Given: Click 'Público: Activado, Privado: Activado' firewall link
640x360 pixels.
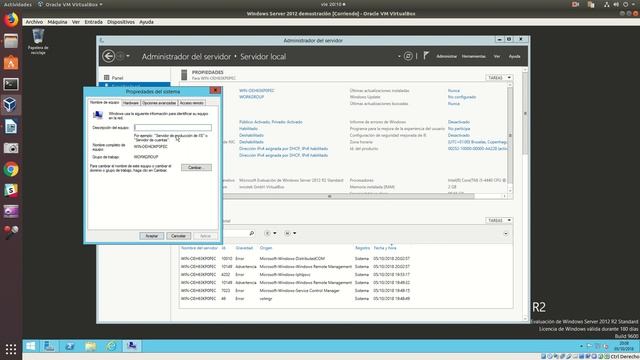Looking at the screenshot, I should point(271,122).
